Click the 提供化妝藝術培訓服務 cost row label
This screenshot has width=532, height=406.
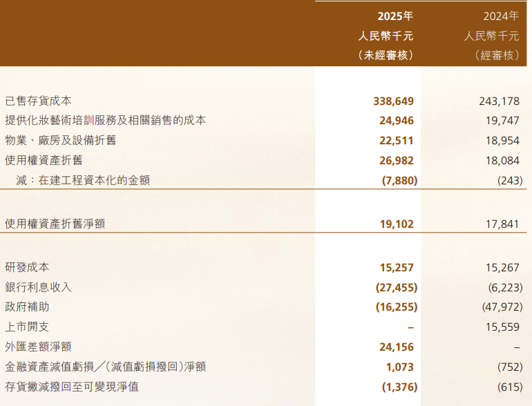point(105,120)
